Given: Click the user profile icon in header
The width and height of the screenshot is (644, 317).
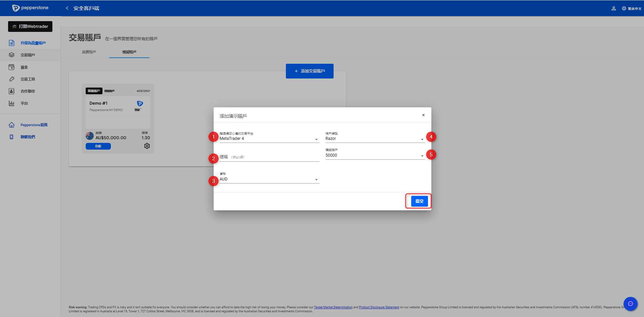Looking at the screenshot, I should (x=613, y=8).
